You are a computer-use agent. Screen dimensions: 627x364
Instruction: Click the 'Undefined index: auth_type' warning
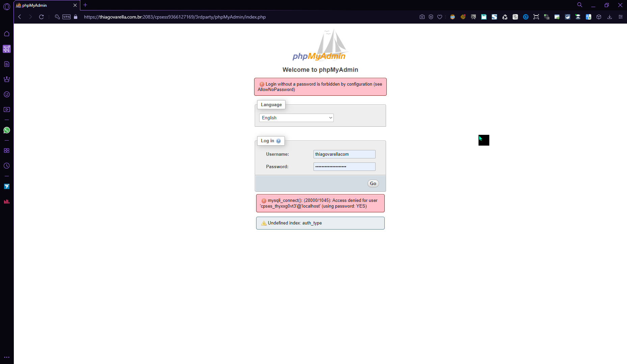tap(320, 223)
